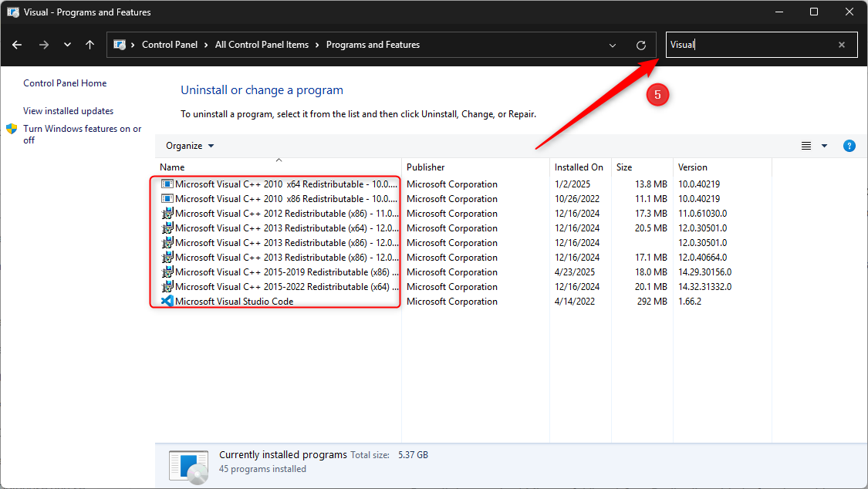
Task: Sort by the Version column header
Action: tap(722, 167)
